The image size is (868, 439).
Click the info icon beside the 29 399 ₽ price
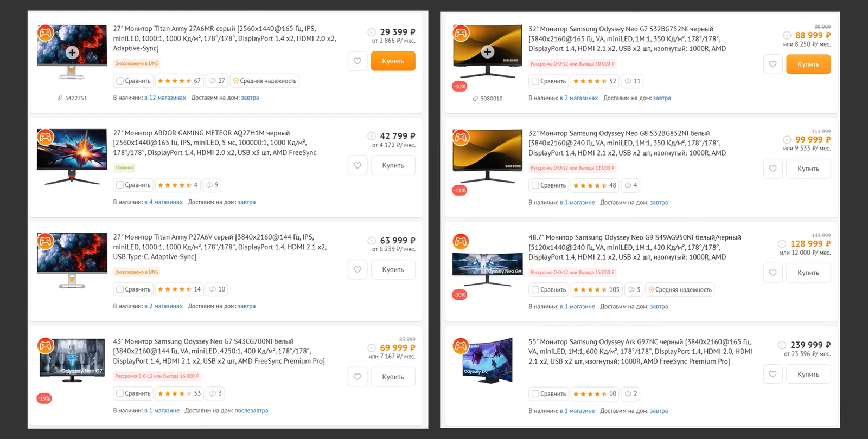pyautogui.click(x=372, y=32)
